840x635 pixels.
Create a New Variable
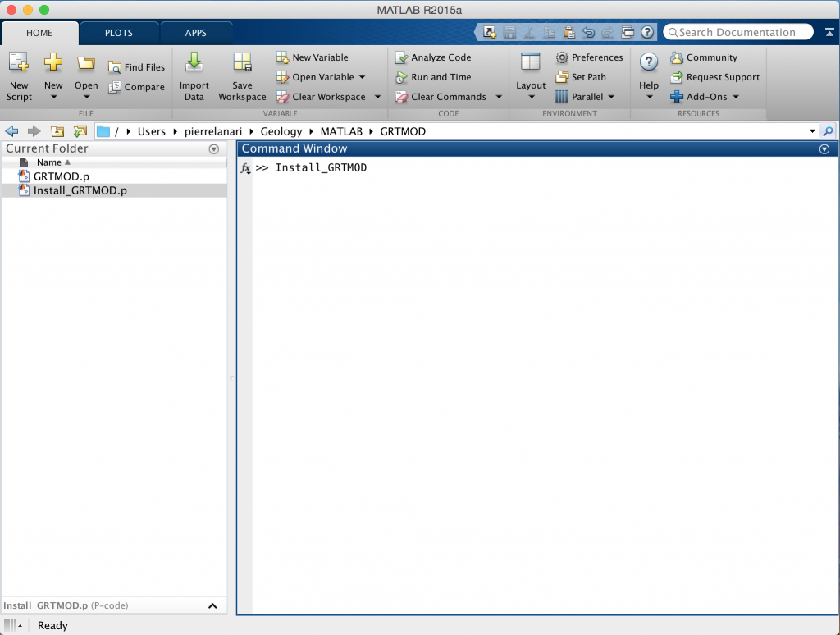tap(312, 57)
